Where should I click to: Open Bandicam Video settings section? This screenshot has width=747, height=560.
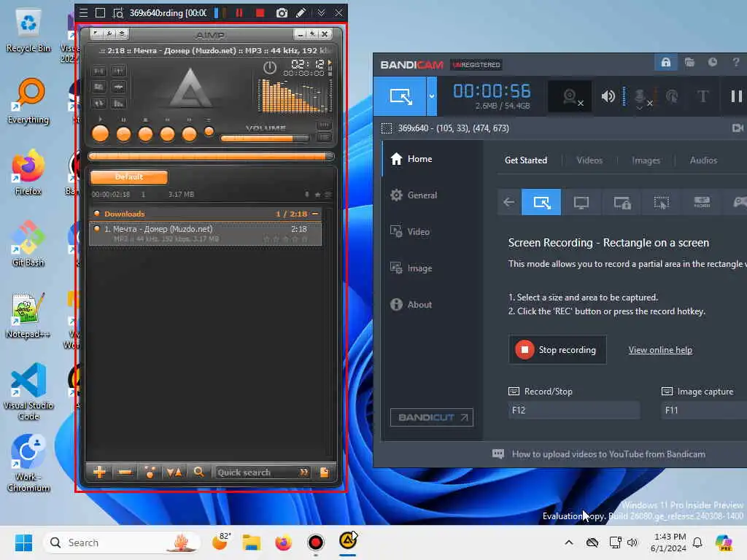(x=433, y=232)
